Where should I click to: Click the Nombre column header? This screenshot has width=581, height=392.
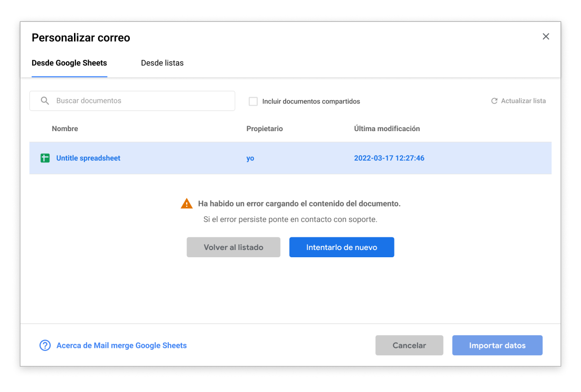click(65, 128)
